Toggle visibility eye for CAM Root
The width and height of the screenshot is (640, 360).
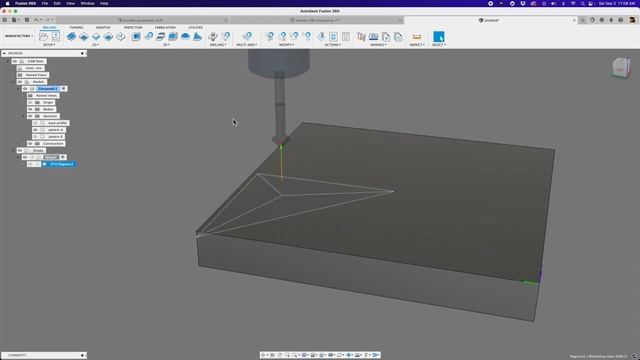pos(15,61)
